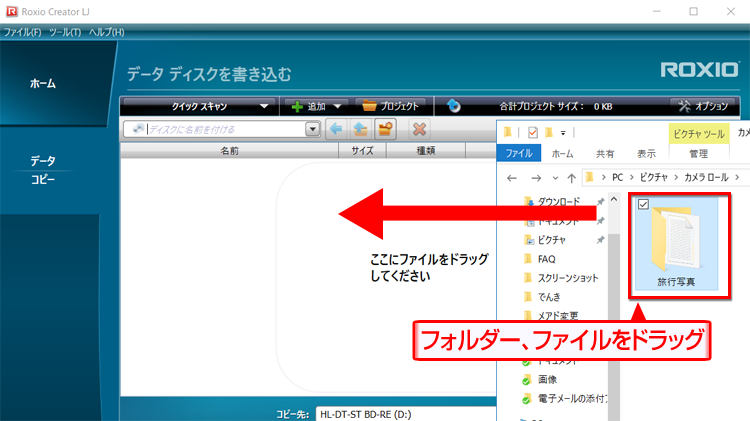The height and width of the screenshot is (421, 750).
Task: Select でんき folder in navigation pane
Action: (x=549, y=297)
